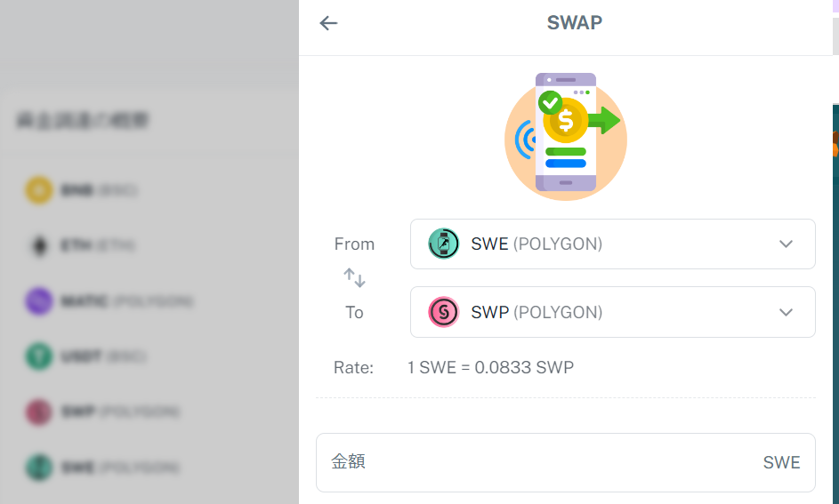Select the BNB coin icon in background list
Viewport: 839px width, 504px height.
(x=38, y=190)
